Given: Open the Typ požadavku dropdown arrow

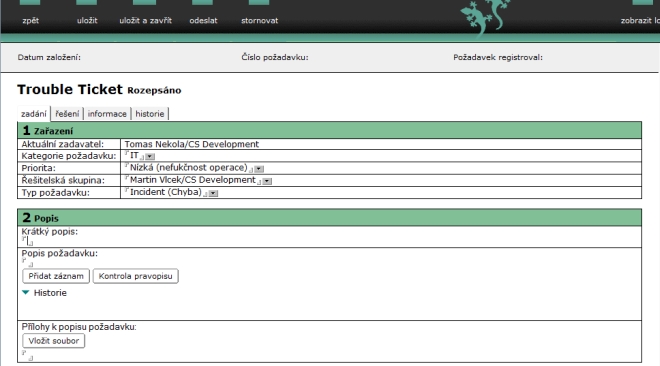Looking at the screenshot, I should (213, 193).
